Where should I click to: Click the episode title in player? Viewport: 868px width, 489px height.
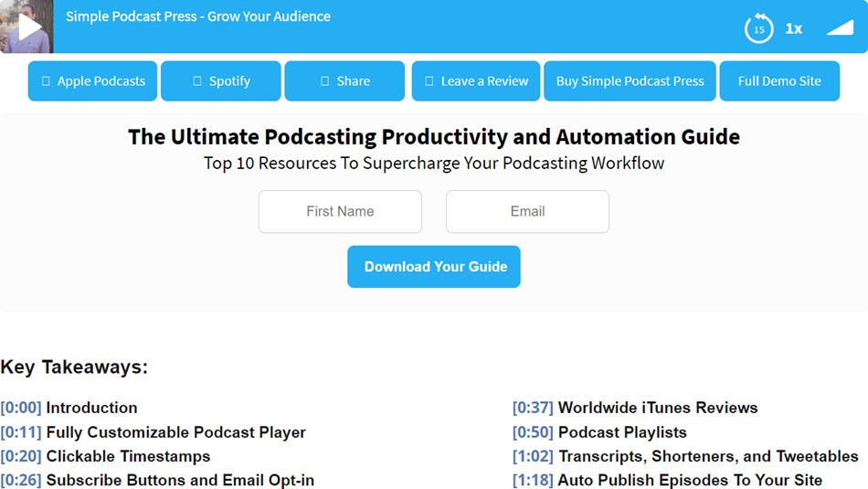pyautogui.click(x=198, y=16)
